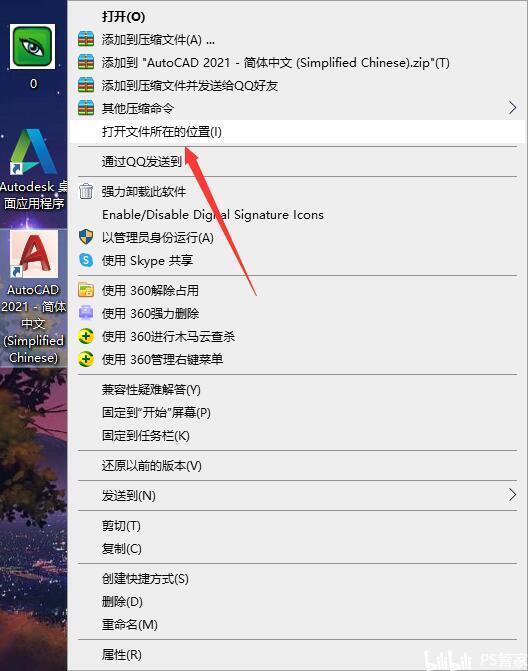Click the Skype icon for 使用 Skype 共享
The width and height of the screenshot is (528, 671).
point(86,260)
